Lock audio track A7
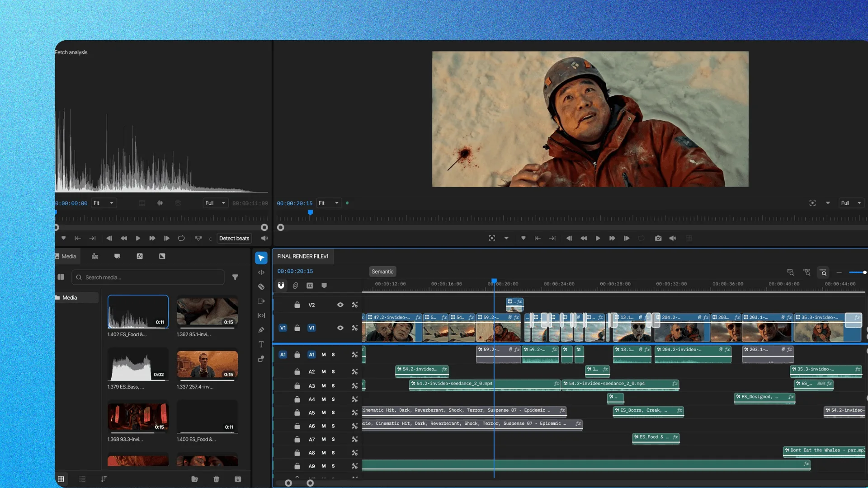This screenshot has width=868, height=488. [297, 440]
